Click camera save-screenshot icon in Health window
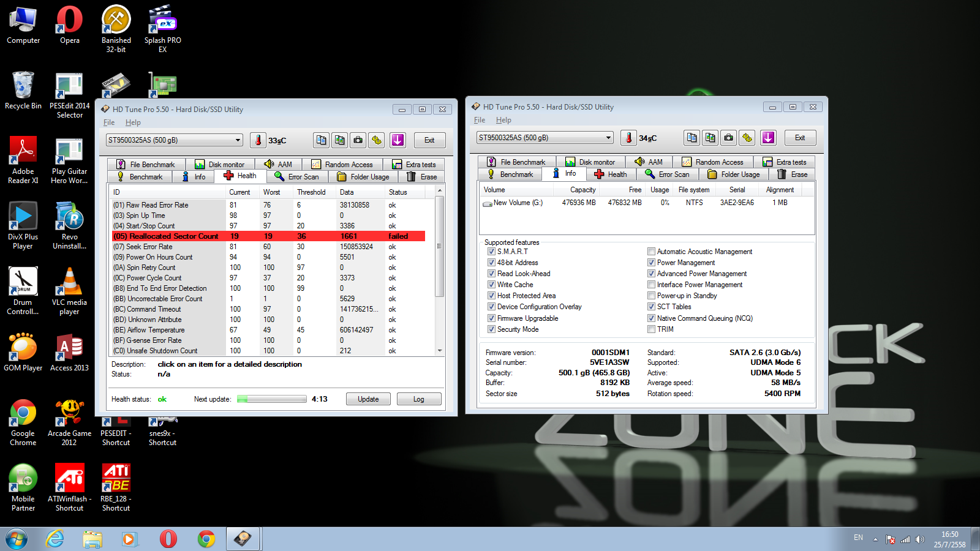This screenshot has height=551, width=980. (x=358, y=140)
